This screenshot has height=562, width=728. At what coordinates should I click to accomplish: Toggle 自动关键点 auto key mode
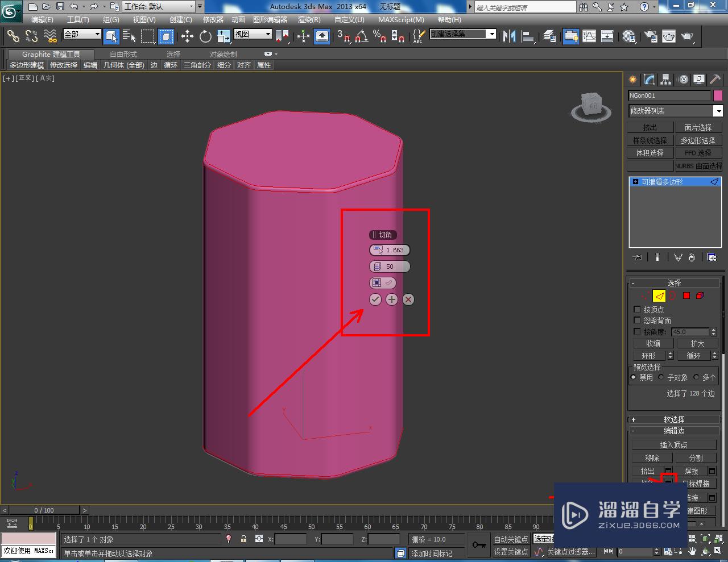(511, 539)
